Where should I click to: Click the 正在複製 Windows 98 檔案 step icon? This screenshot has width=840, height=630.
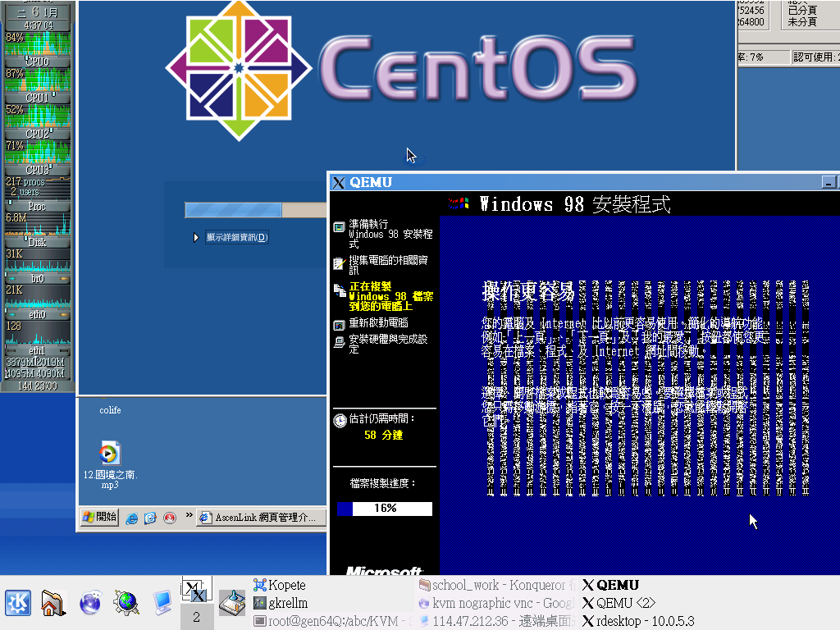(x=340, y=290)
